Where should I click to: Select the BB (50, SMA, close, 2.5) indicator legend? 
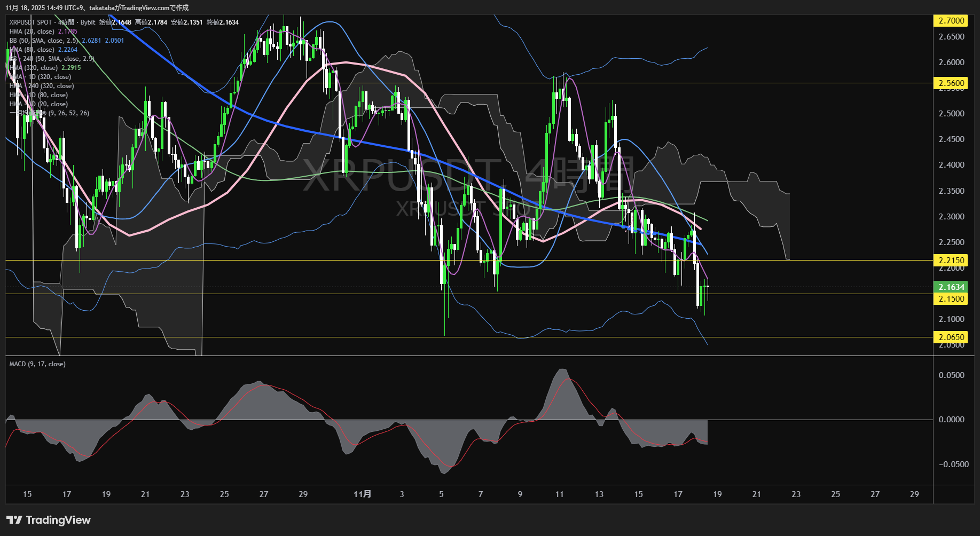[44, 41]
